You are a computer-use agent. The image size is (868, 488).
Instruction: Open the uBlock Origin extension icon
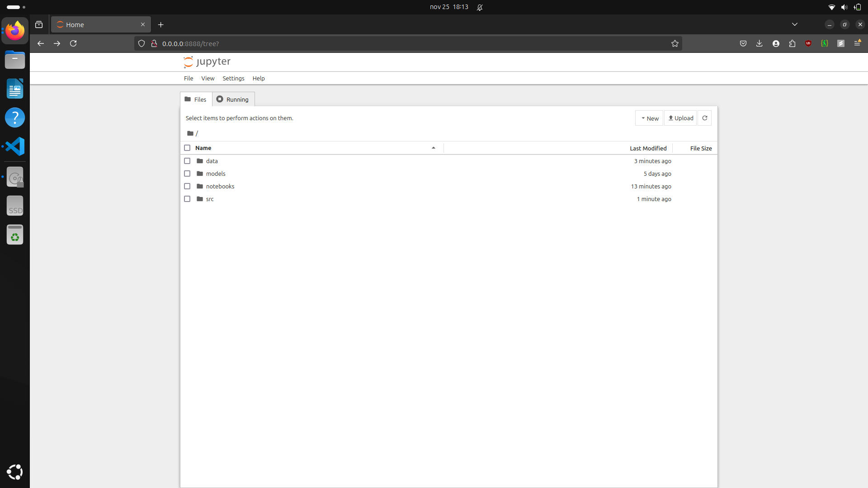[808, 43]
